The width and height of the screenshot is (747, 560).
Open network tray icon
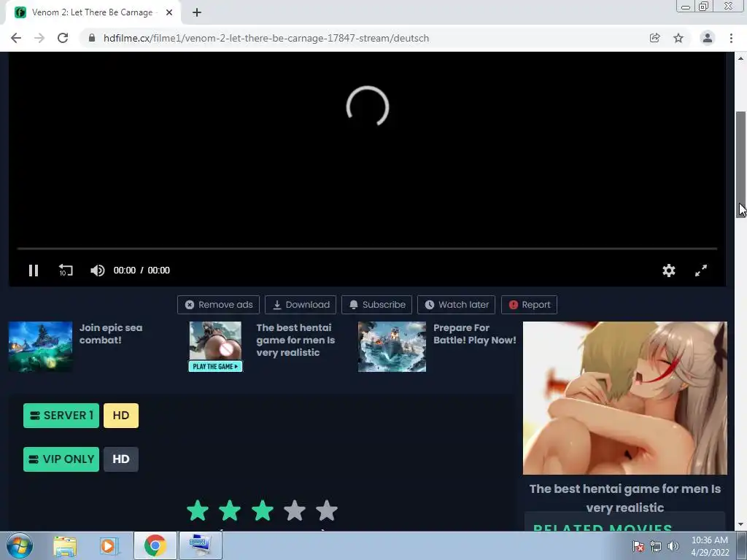656,546
